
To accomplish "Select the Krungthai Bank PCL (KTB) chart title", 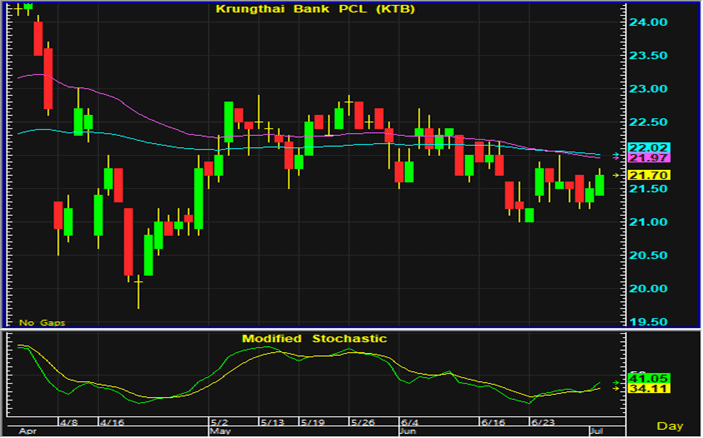I will click(x=315, y=10).
